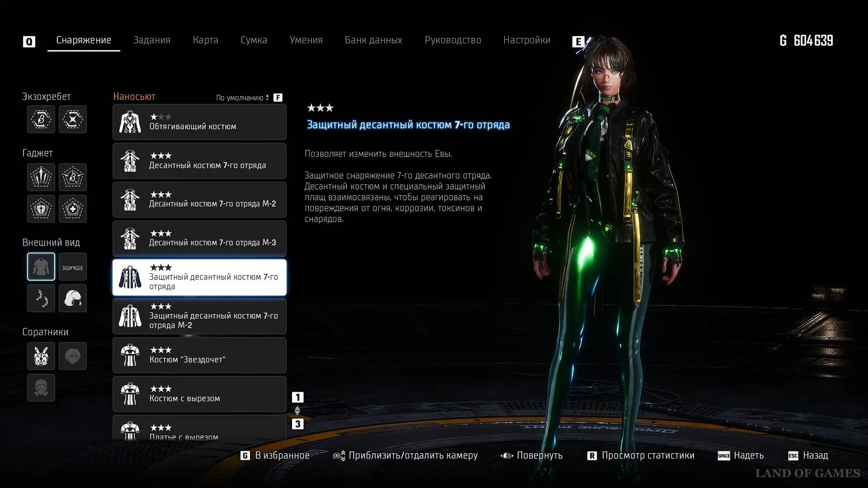This screenshot has height=488, width=868.
Task: Click the E key next-tab icon
Action: [x=578, y=41]
